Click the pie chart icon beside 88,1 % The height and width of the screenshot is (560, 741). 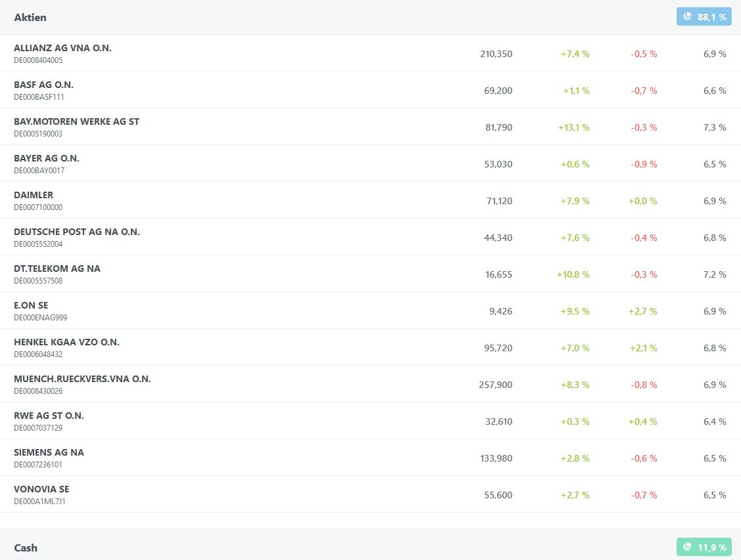687,16
